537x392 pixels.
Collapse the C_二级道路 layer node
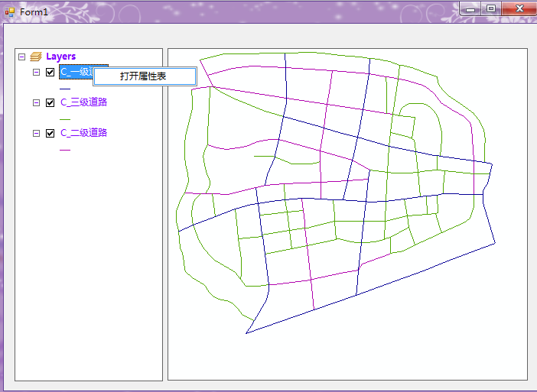[36, 133]
